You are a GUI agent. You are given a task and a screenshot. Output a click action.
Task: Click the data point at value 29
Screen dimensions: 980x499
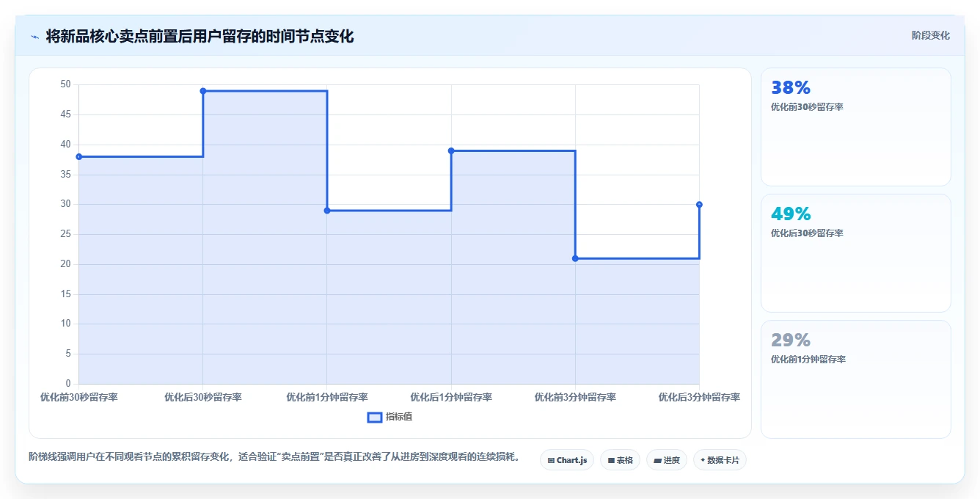click(x=327, y=211)
